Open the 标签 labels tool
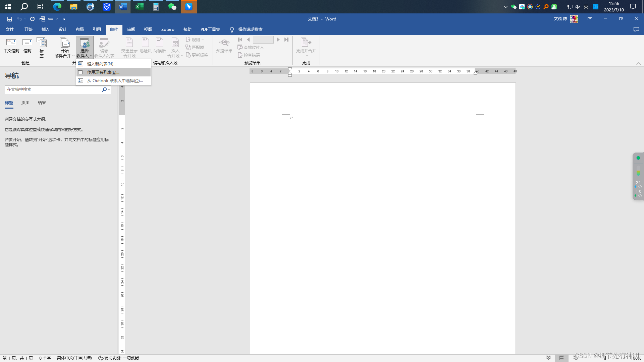644x362 pixels. pos(42,47)
